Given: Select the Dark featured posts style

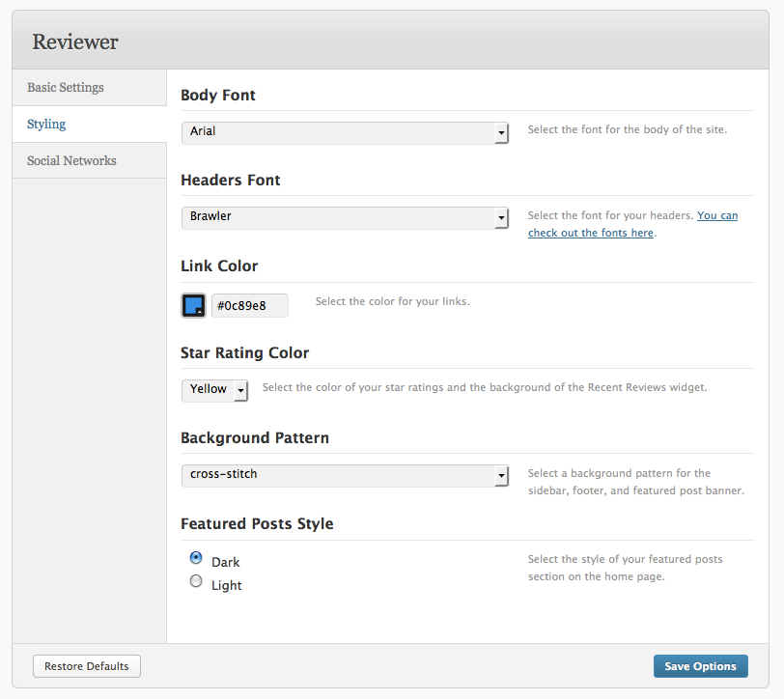Looking at the screenshot, I should [196, 557].
